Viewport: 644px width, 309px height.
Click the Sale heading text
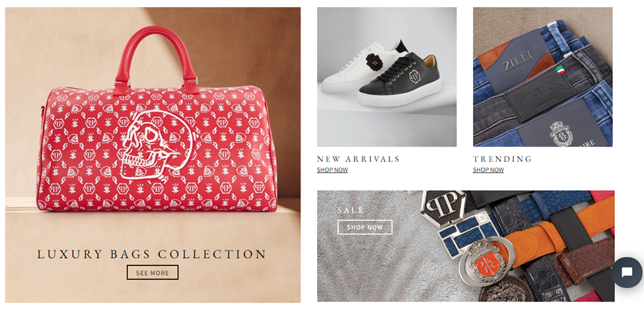351,211
